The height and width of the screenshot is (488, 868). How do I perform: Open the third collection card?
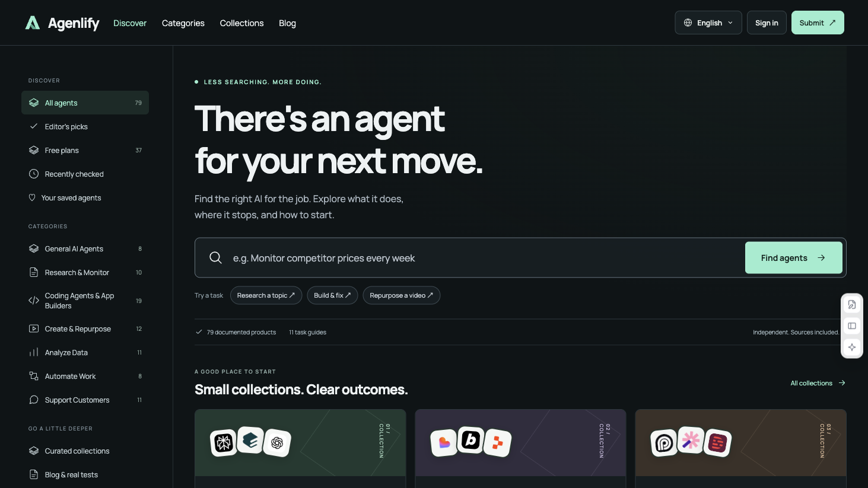(740, 448)
